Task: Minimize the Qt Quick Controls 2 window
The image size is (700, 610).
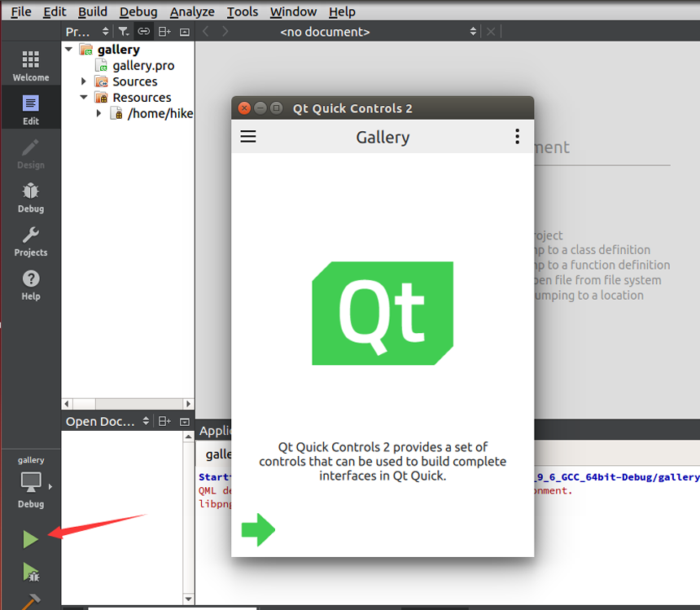Action: [x=260, y=108]
